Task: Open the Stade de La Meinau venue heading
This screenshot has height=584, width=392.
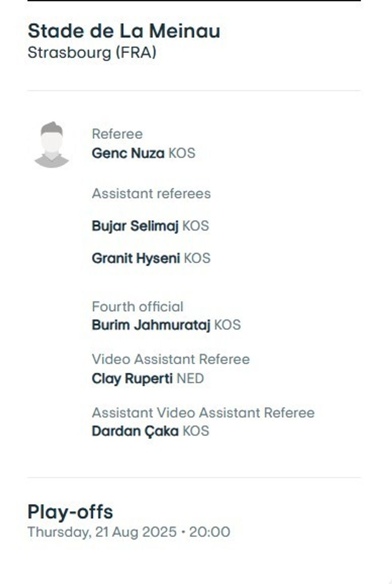Action: tap(124, 31)
